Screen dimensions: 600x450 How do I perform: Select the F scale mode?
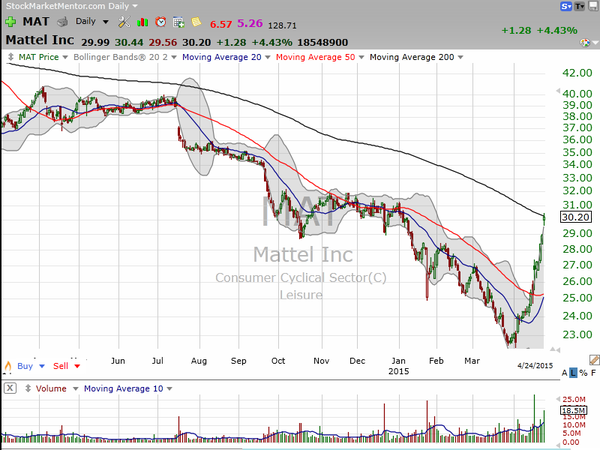593,373
